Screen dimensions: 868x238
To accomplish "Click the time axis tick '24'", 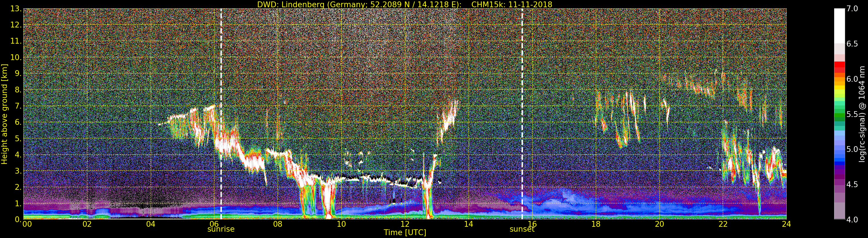I will [x=786, y=224].
